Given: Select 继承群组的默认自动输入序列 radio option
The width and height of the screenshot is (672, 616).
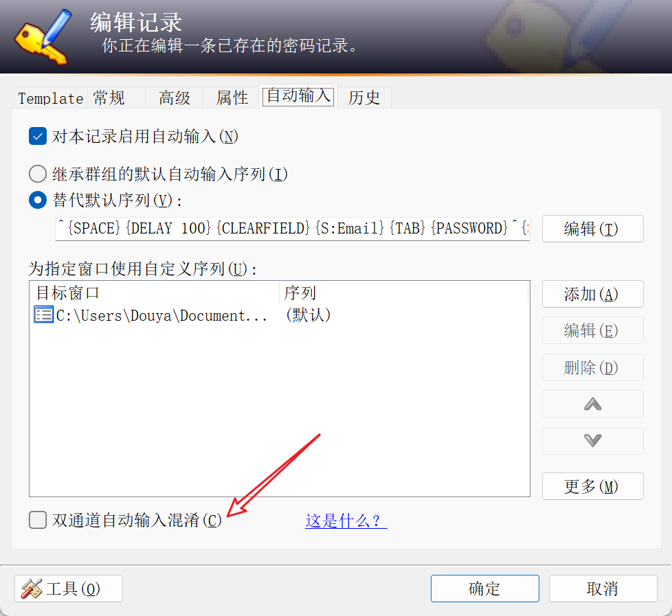Looking at the screenshot, I should pos(38,174).
